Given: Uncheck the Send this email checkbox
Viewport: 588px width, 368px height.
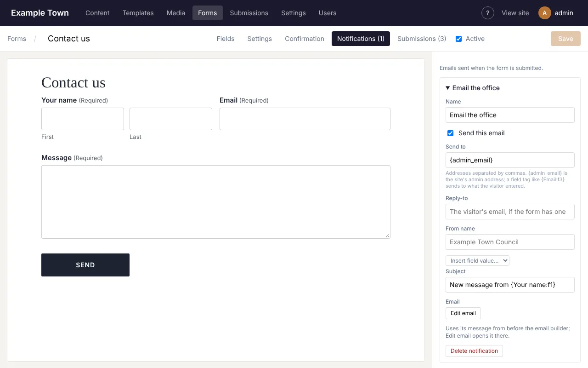Looking at the screenshot, I should point(451,133).
